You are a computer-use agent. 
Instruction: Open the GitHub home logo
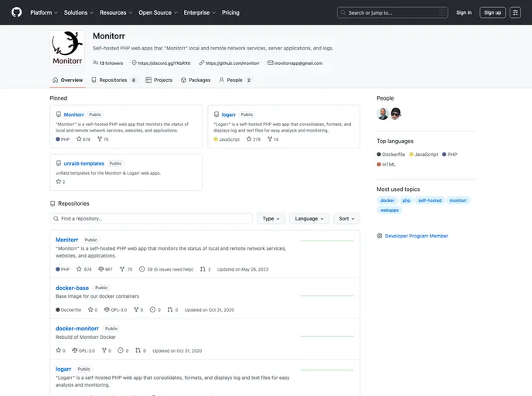tap(16, 12)
